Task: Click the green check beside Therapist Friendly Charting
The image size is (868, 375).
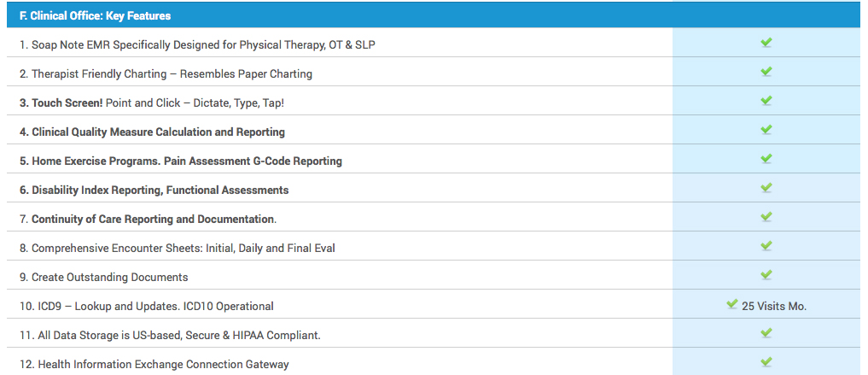Action: coord(766,72)
